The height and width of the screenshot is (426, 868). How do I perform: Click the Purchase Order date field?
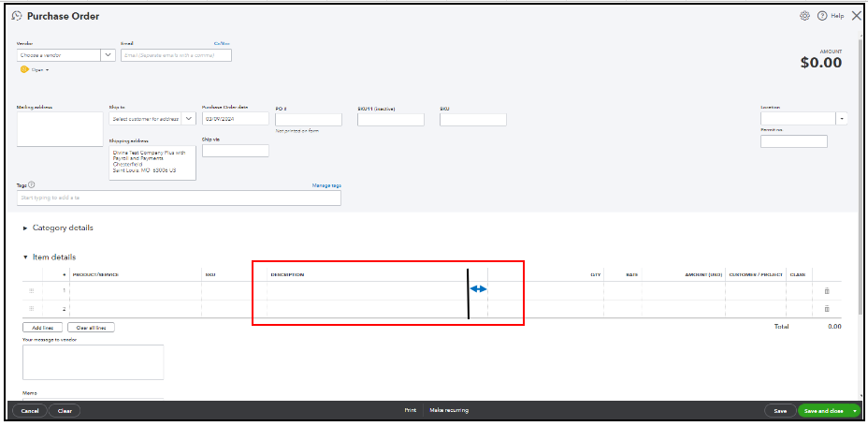pyautogui.click(x=235, y=119)
